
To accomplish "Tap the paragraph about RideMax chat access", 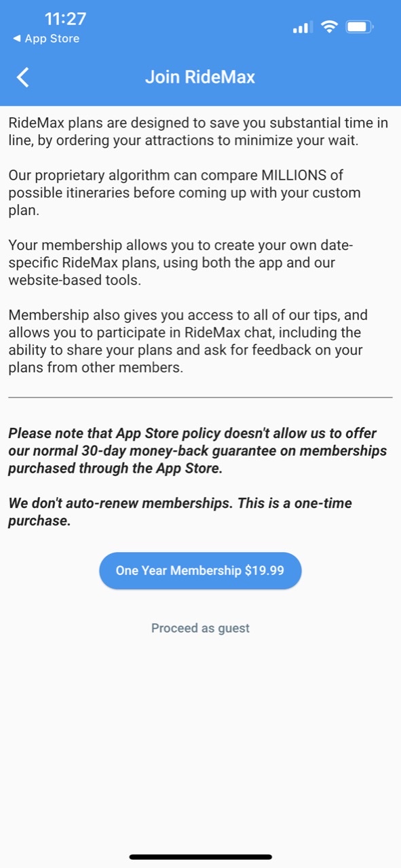I will [x=189, y=341].
